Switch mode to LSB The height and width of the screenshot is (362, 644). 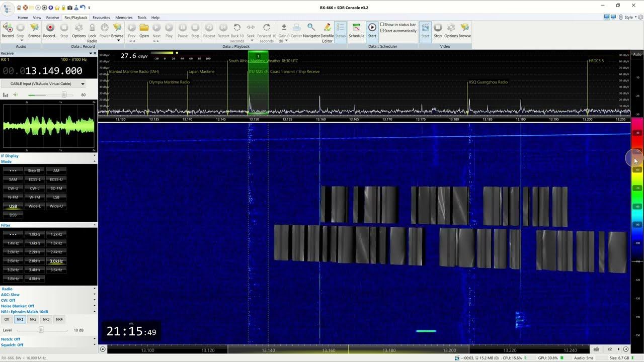point(56,197)
